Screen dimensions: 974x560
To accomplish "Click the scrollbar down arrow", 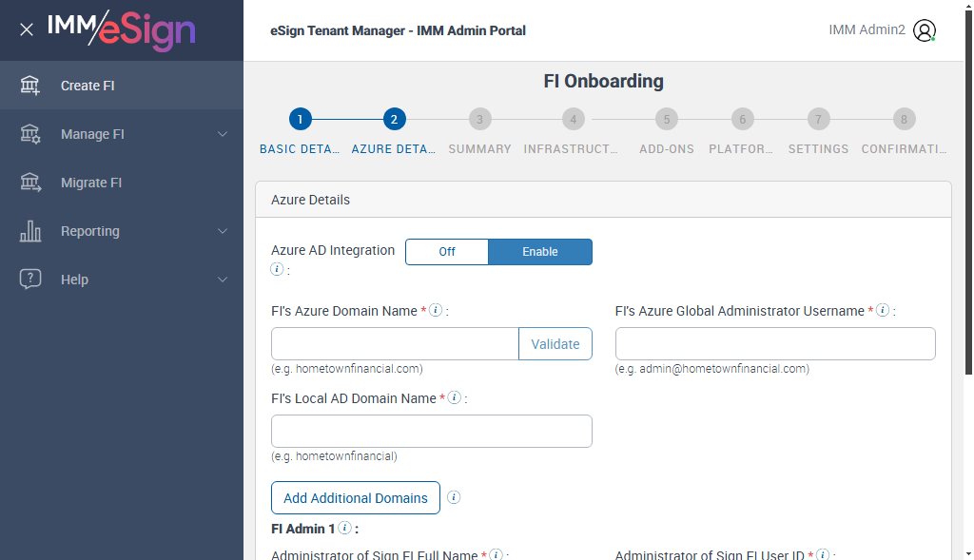I will 967,553.
